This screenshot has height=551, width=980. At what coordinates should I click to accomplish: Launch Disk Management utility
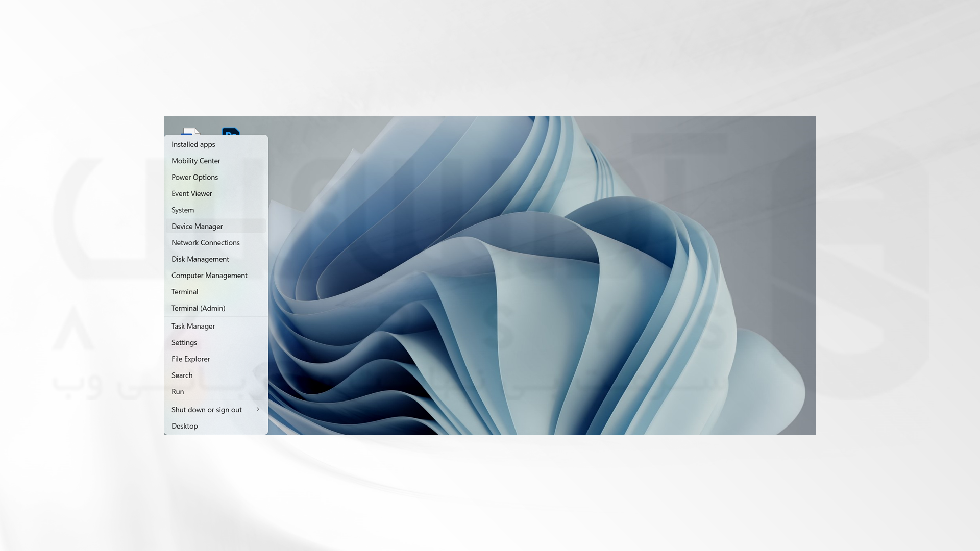coord(200,258)
